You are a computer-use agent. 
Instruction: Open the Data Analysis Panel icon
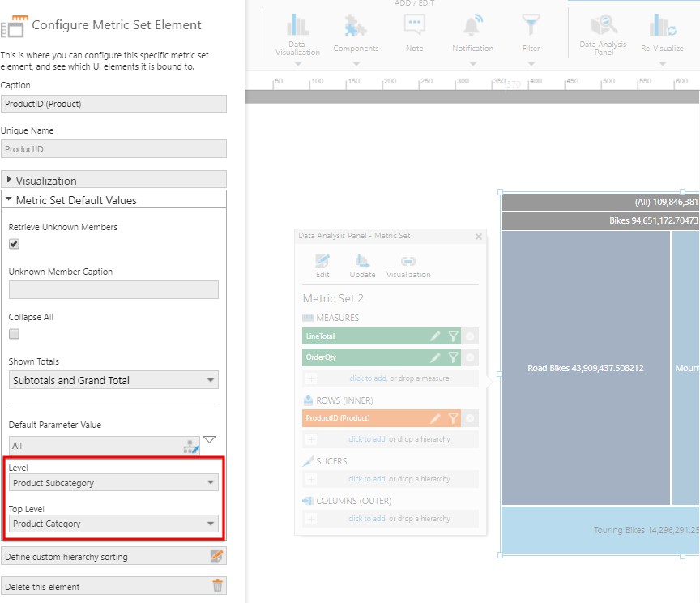pos(604,26)
